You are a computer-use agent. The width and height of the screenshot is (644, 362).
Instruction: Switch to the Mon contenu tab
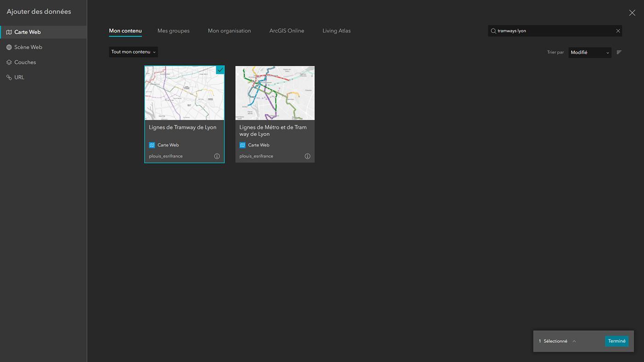[x=125, y=31]
